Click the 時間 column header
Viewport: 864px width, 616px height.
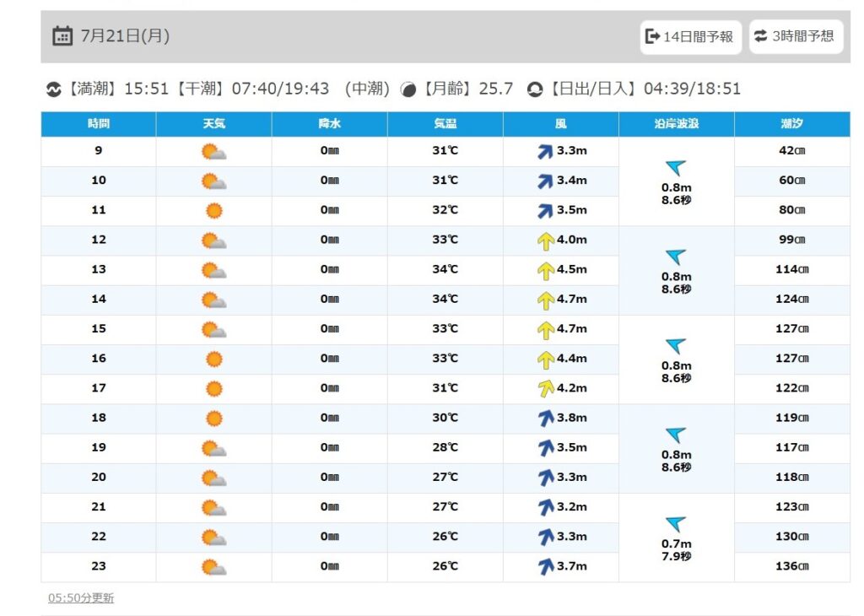(x=99, y=124)
